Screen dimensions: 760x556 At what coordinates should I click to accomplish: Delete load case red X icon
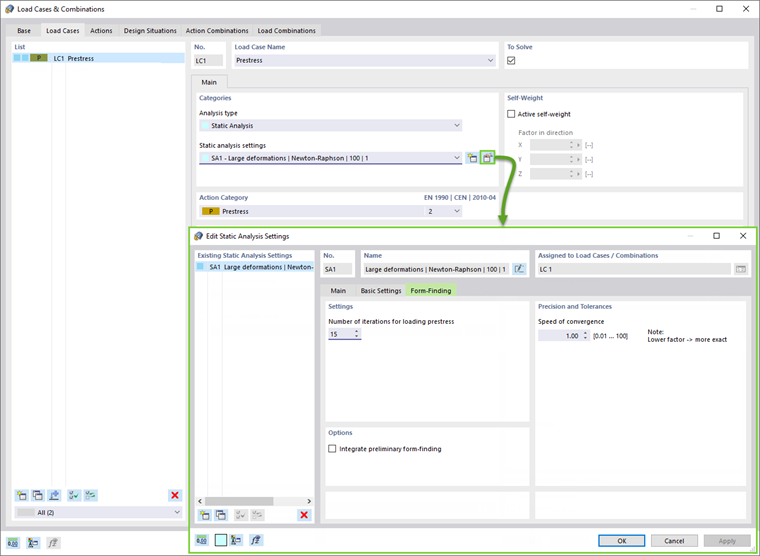175,495
